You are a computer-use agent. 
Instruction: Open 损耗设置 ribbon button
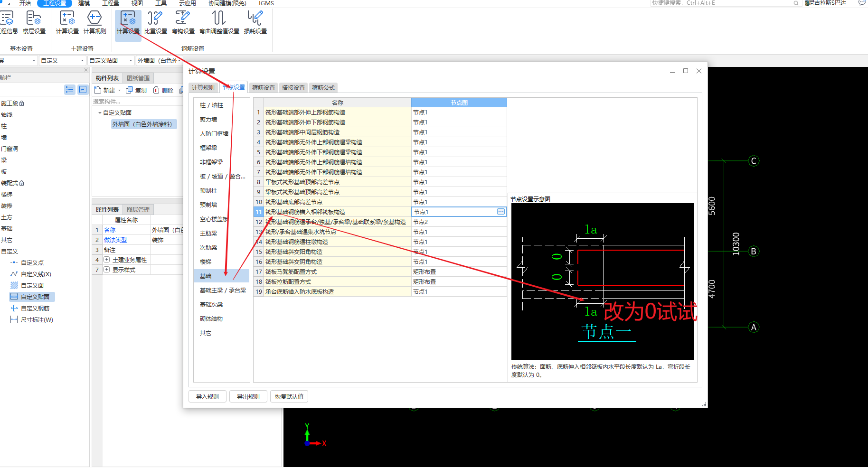[x=255, y=22]
